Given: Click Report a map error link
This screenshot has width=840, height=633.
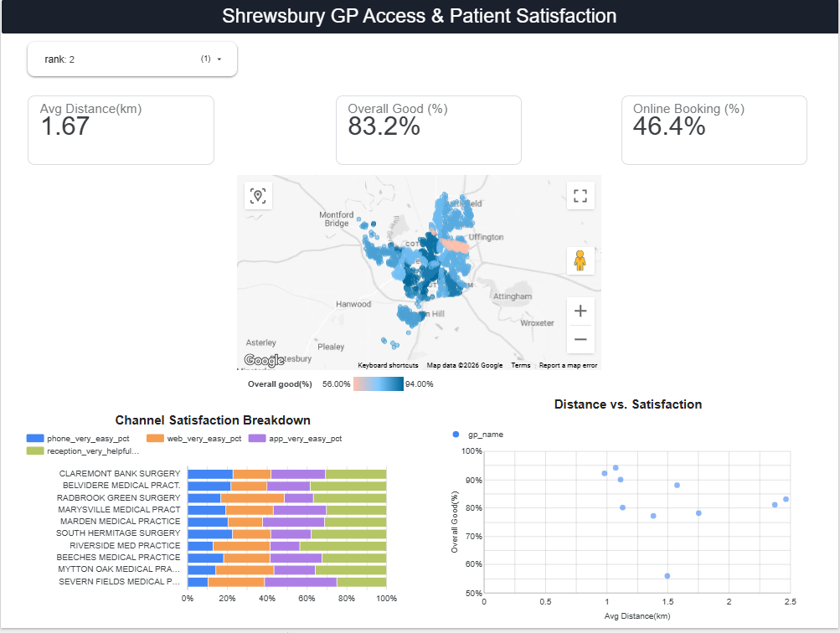Looking at the screenshot, I should (568, 365).
